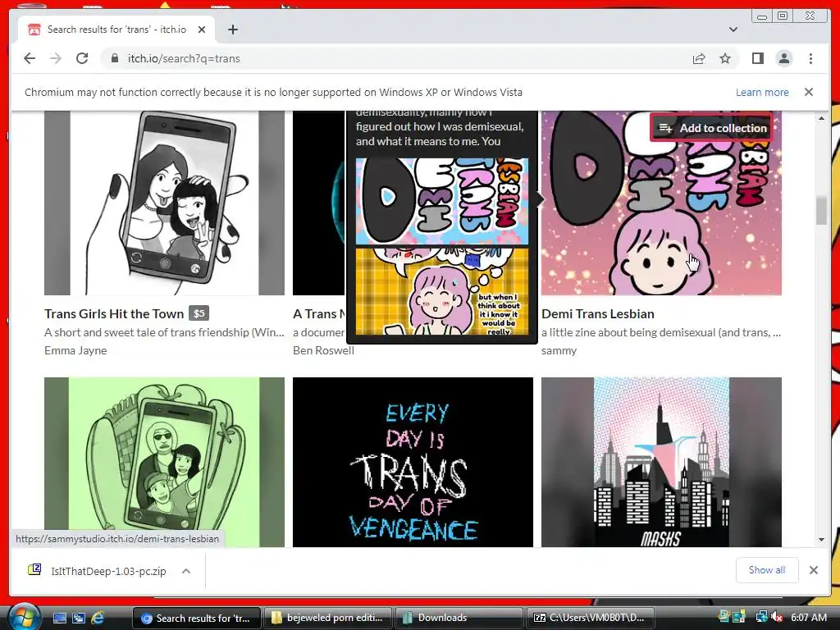Switch to Search results Chromium taskbar button
Viewport: 840px width, 630px height.
[196, 618]
